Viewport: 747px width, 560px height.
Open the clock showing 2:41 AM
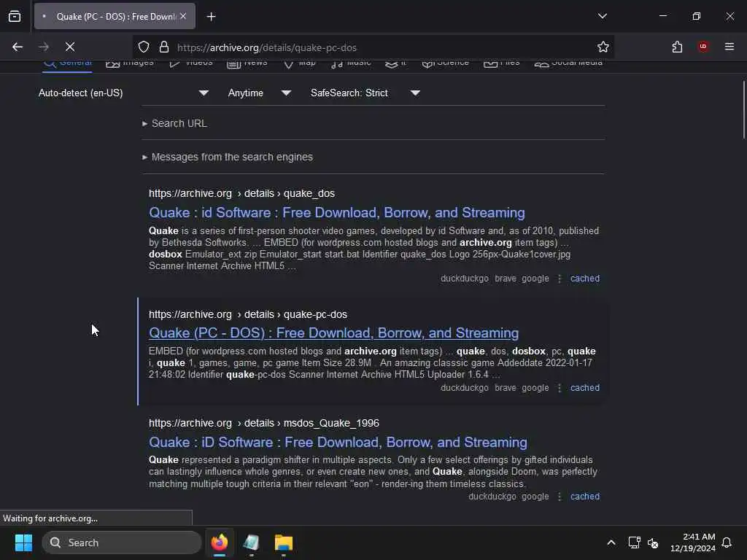point(693,542)
